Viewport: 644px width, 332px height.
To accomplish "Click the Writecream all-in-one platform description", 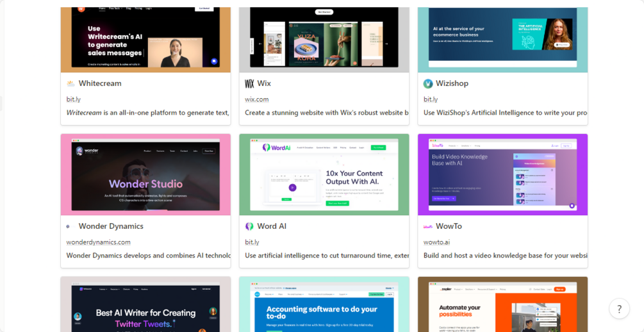I will (x=148, y=113).
